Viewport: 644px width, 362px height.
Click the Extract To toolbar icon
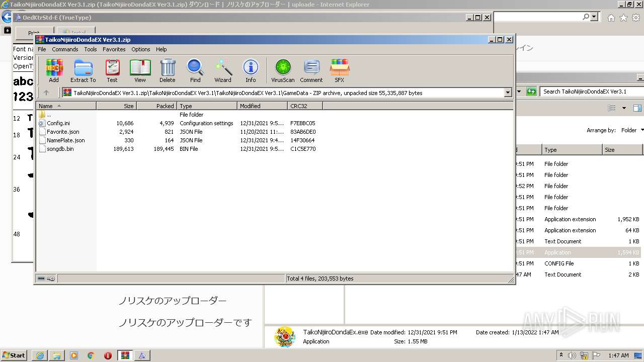click(83, 70)
